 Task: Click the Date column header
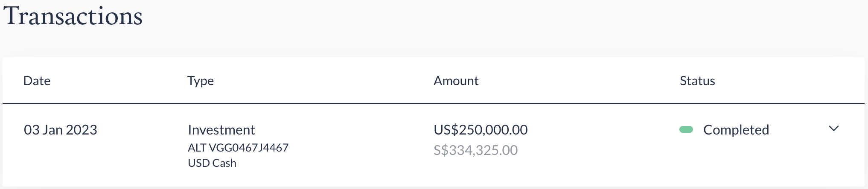(37, 81)
